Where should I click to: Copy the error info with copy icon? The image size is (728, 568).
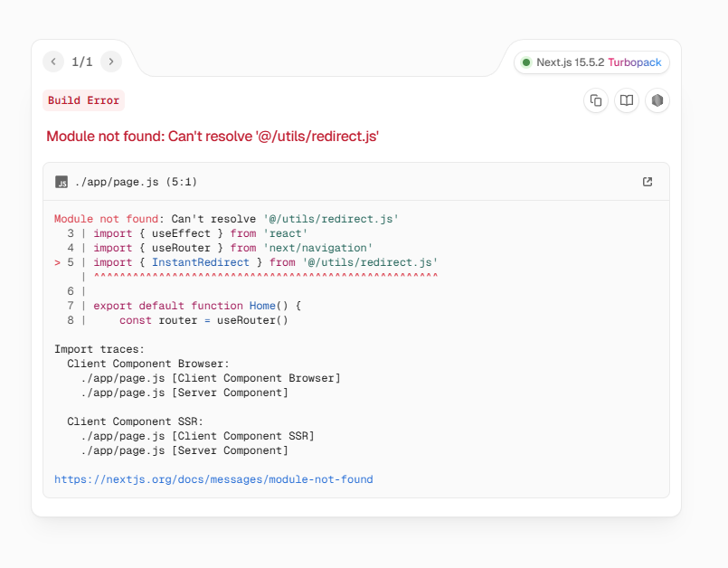(596, 100)
